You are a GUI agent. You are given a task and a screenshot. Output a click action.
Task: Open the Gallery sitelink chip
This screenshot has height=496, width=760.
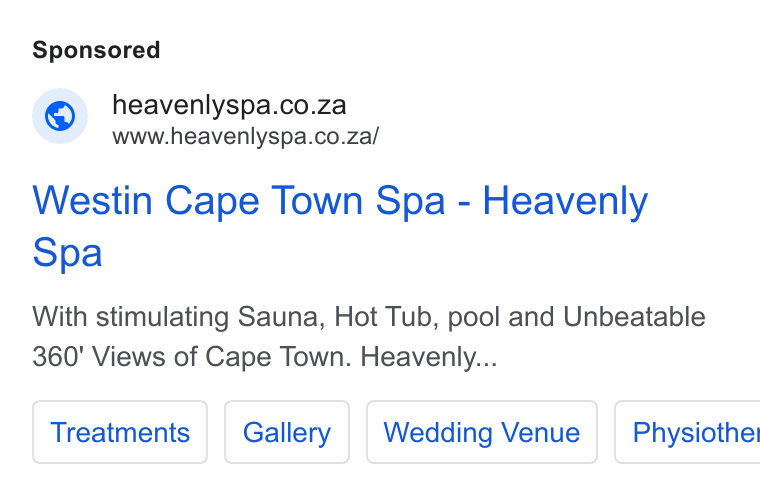(x=286, y=432)
